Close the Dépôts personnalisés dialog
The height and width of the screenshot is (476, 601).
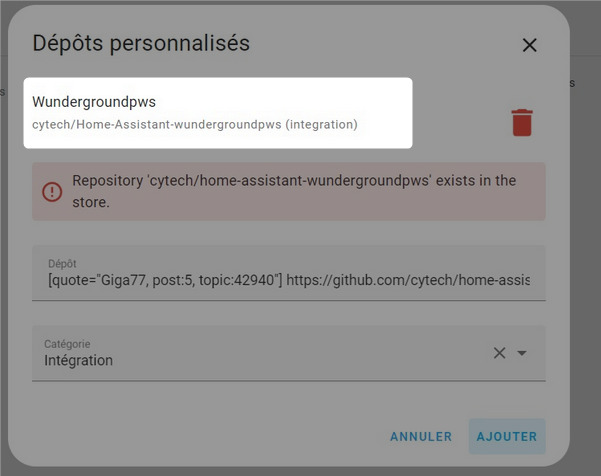coord(530,45)
